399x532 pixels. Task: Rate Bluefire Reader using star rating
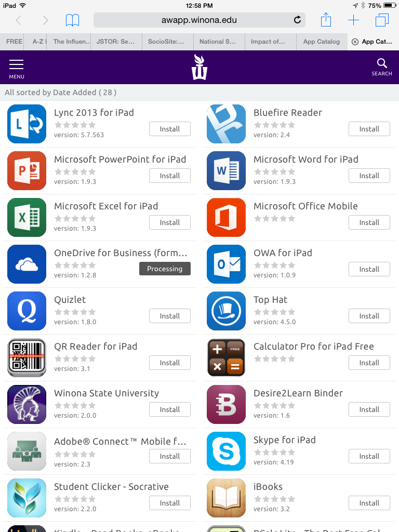[274, 125]
